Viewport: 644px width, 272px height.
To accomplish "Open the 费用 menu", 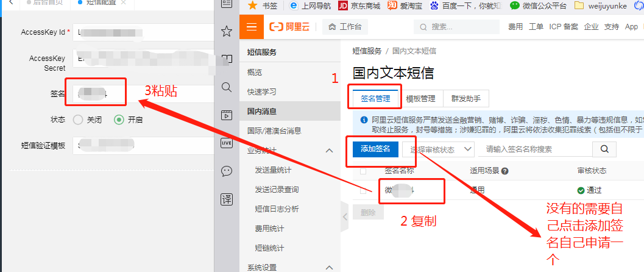I will click(x=515, y=27).
